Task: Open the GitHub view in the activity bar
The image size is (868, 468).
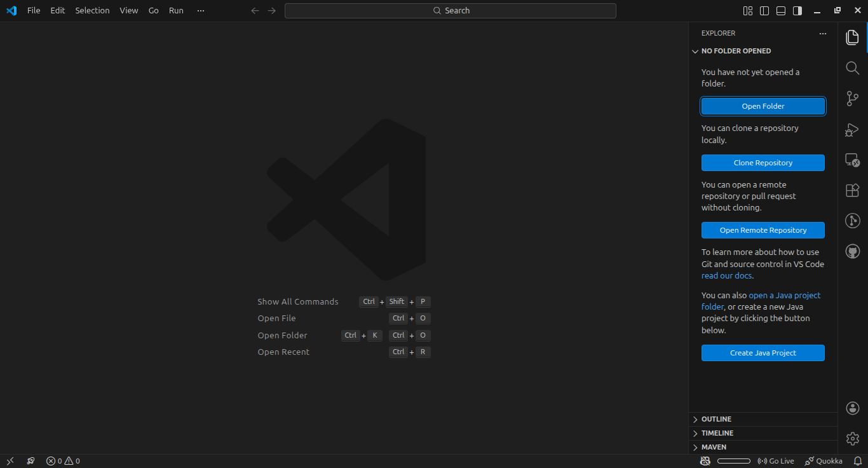Action: (853, 251)
